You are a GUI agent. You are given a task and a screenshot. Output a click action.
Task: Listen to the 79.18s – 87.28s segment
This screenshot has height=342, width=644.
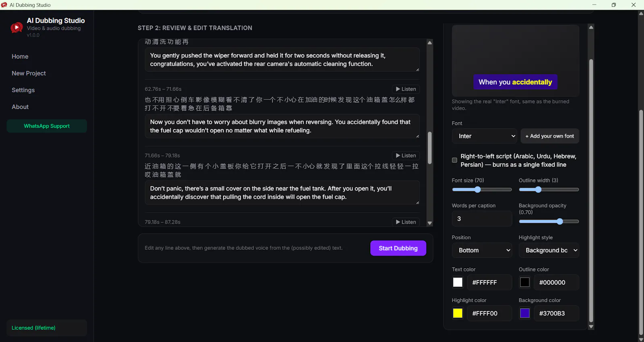406,222
